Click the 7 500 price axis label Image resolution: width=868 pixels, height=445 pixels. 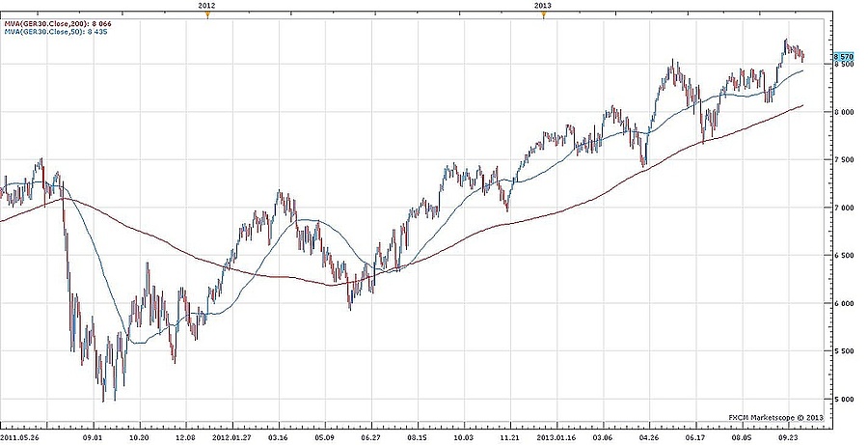[844, 160]
